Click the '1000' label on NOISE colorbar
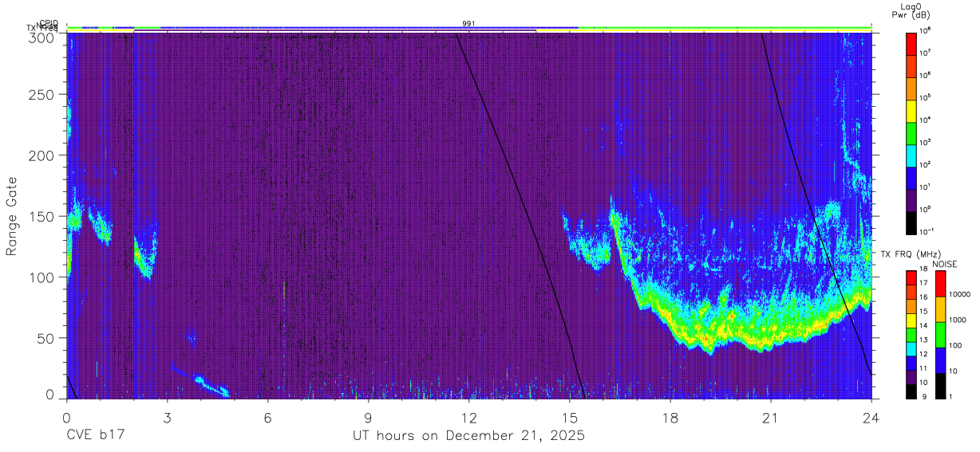This screenshot has height=452, width=980. (958, 320)
